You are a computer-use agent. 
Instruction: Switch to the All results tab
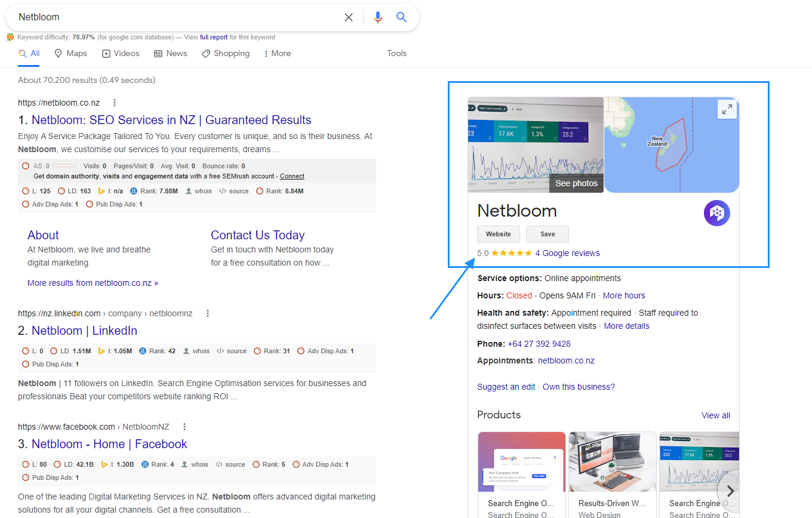(29, 53)
